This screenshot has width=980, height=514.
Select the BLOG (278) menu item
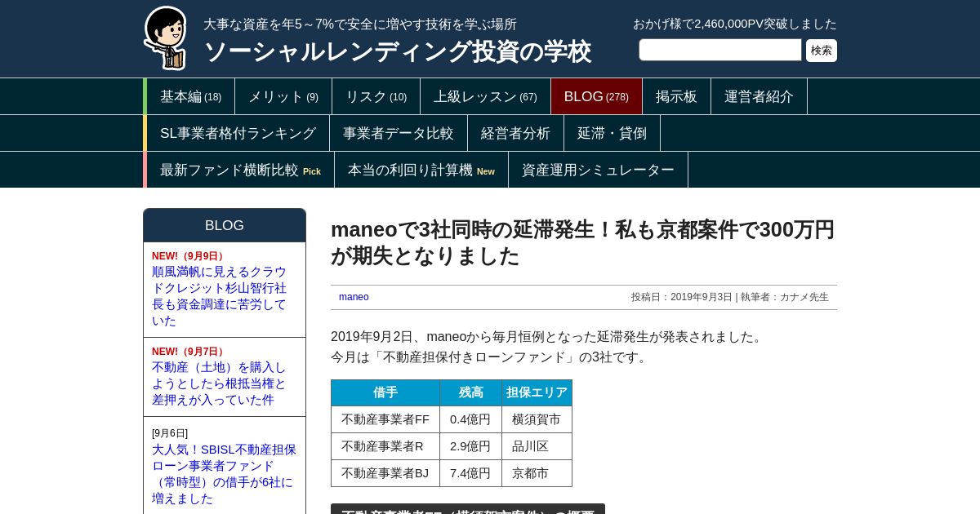pyautogui.click(x=596, y=96)
